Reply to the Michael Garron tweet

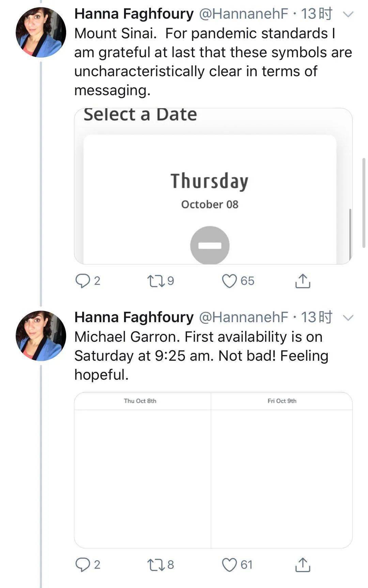[82, 564]
